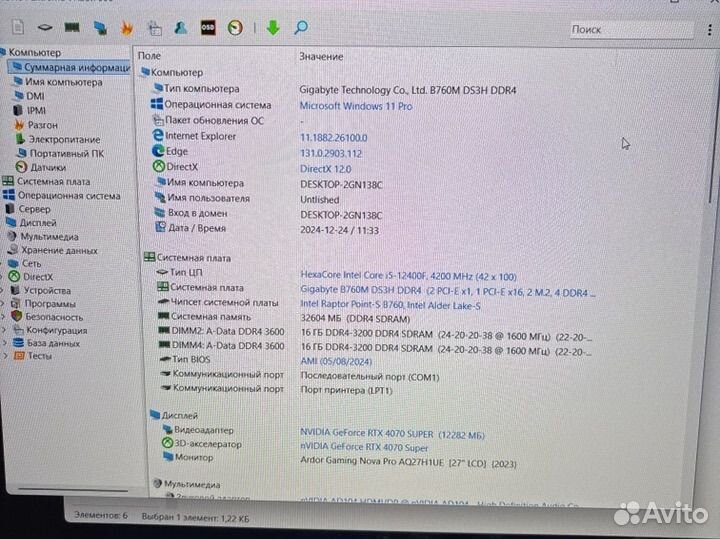Expand the Безопасность node arrow
Image resolution: width=720 pixels, height=539 pixels.
pos(4,317)
